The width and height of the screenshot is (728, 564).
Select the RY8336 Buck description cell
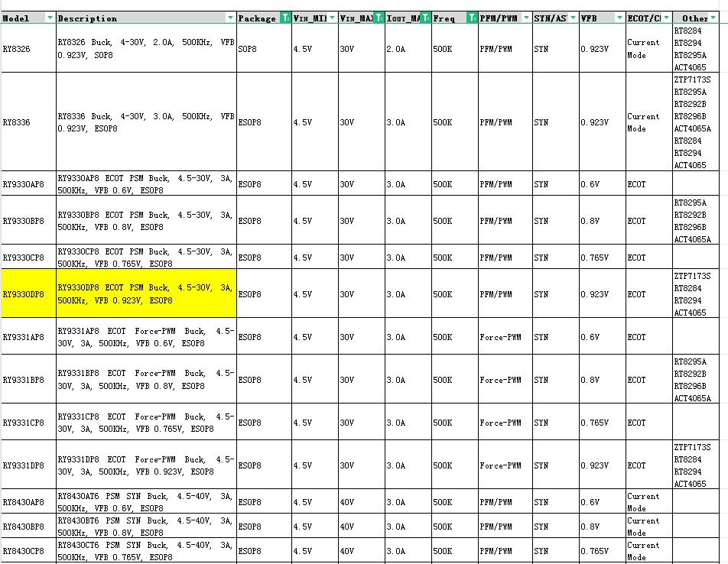pos(146,122)
